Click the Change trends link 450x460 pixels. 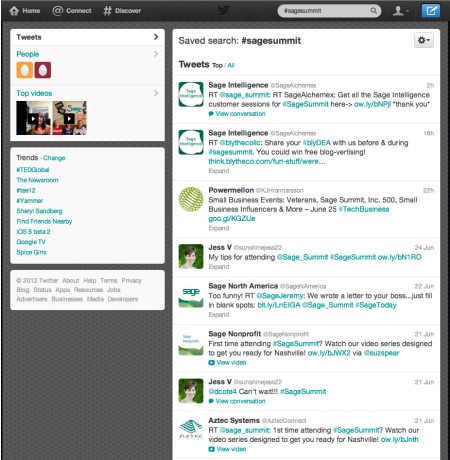click(54, 158)
